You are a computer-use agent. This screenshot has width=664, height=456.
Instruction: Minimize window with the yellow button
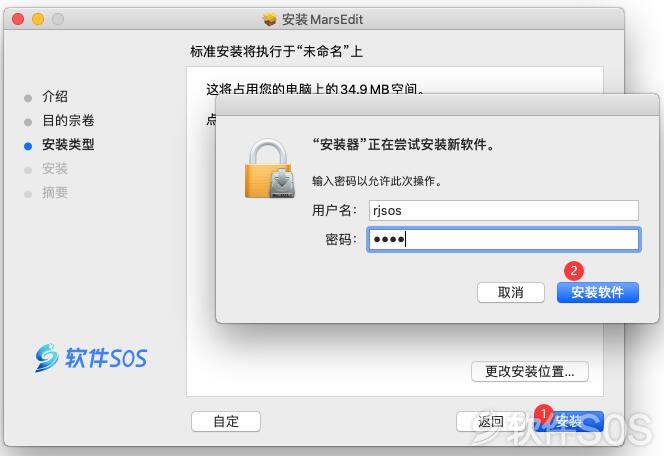(38, 19)
